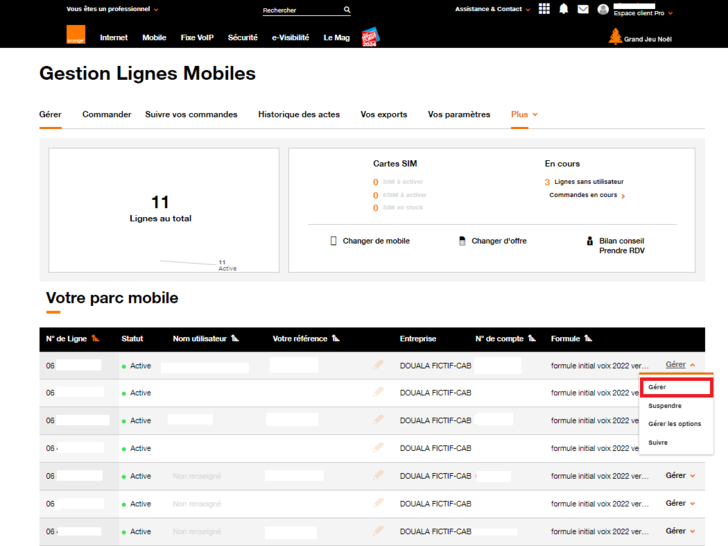This screenshot has height=546, width=728.
Task: Sort by Formule column
Action: coord(589,339)
